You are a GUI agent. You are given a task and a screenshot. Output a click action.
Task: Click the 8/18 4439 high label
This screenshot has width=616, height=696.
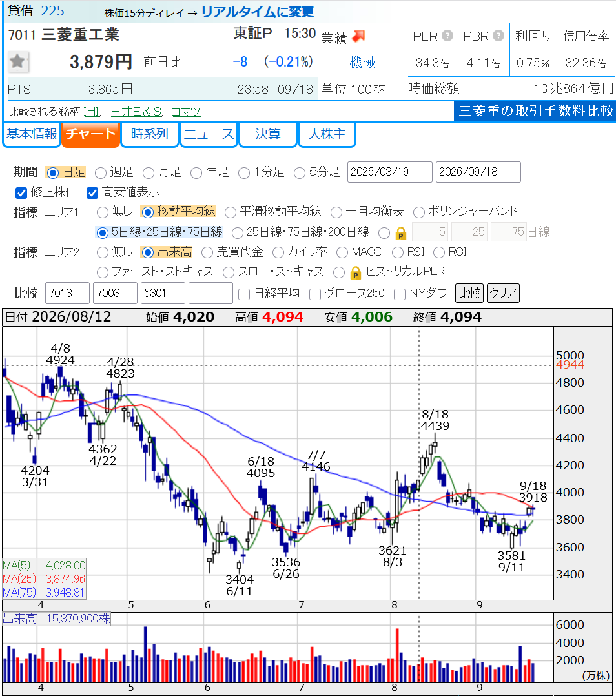[435, 420]
